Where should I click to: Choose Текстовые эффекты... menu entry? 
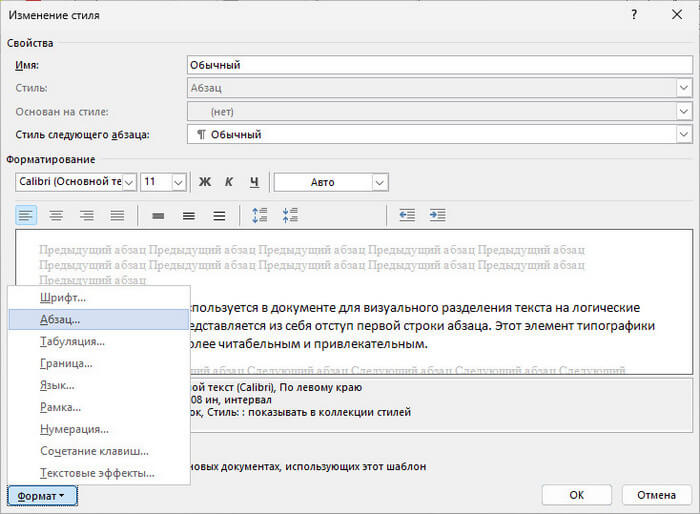(99, 472)
